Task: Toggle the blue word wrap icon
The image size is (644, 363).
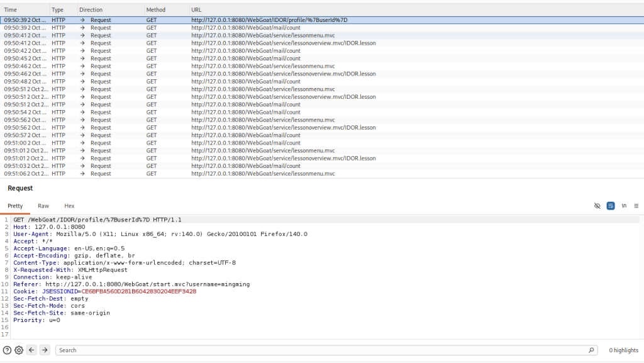Action: [611, 206]
